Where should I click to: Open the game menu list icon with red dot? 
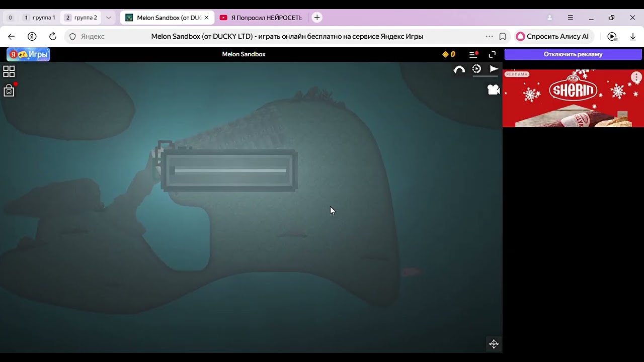click(x=473, y=54)
